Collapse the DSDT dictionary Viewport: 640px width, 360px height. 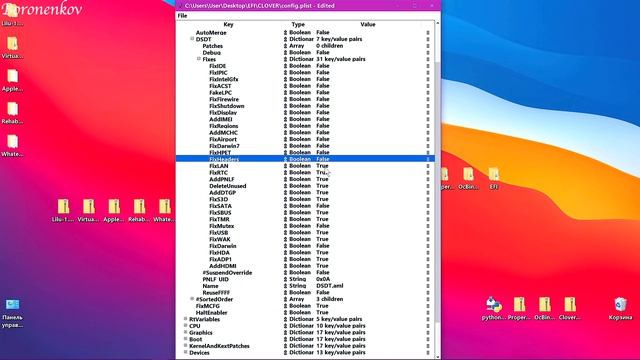click(x=192, y=39)
